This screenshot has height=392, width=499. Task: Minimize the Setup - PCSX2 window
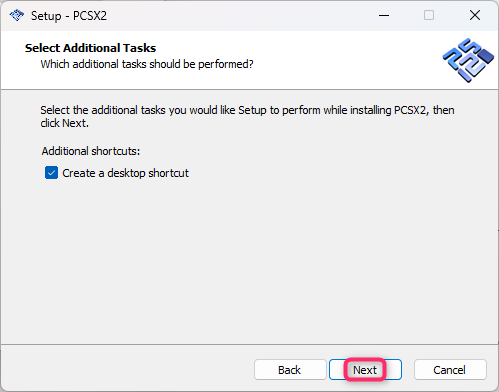coord(384,15)
